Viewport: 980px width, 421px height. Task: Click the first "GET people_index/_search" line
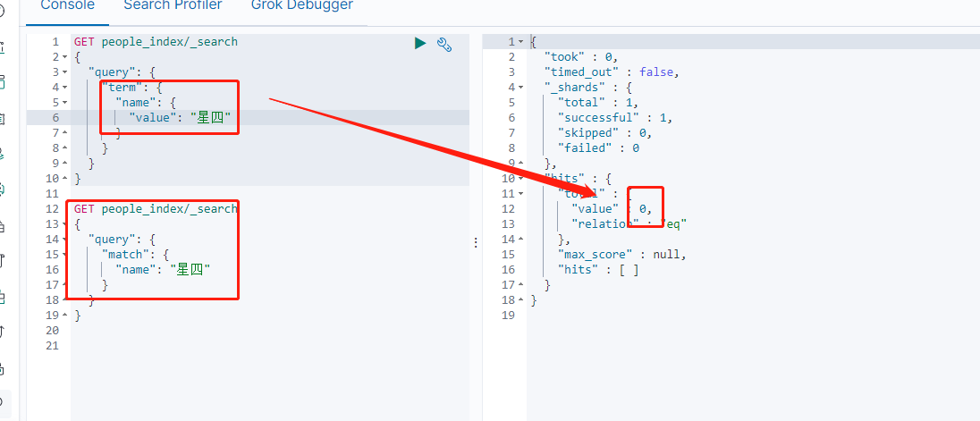tap(156, 42)
